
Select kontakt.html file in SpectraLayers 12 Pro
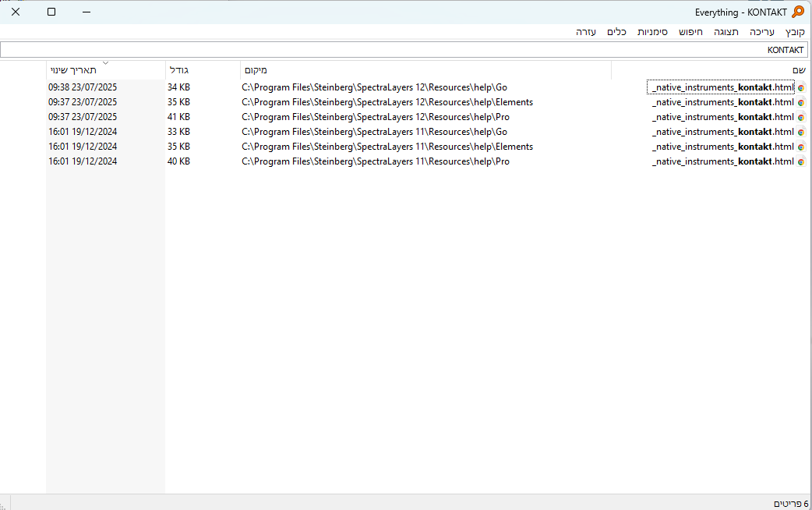[x=722, y=117]
